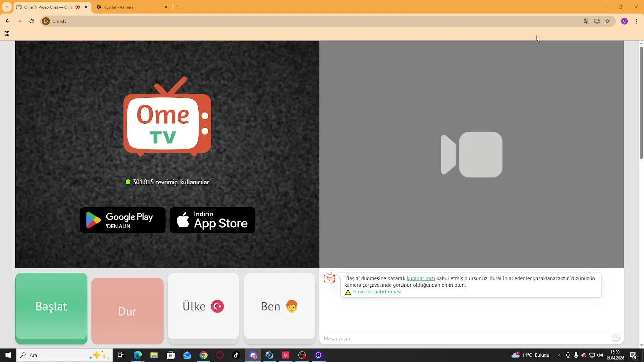Open a new browser tab

point(178,7)
